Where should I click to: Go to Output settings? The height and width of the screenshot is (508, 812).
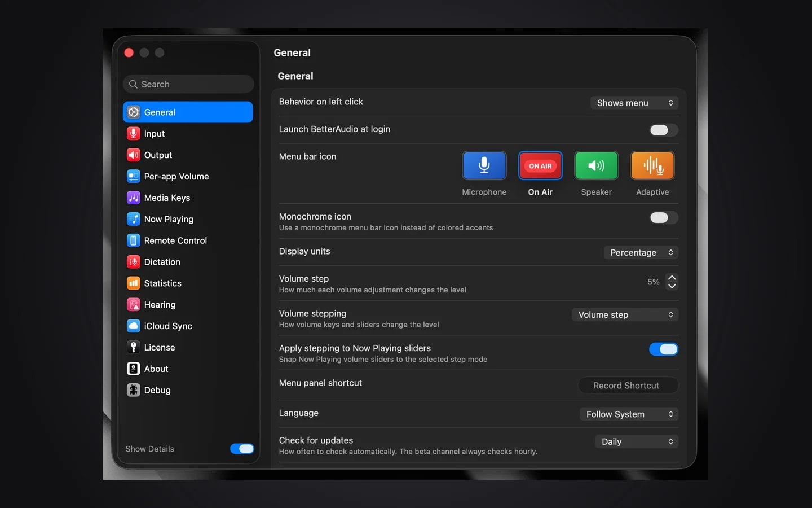[x=188, y=155]
